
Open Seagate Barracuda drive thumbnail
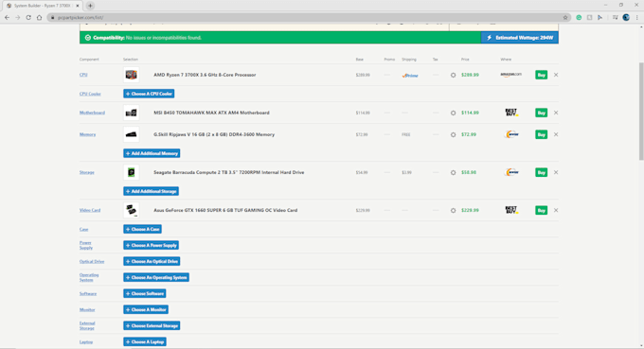[x=131, y=173]
